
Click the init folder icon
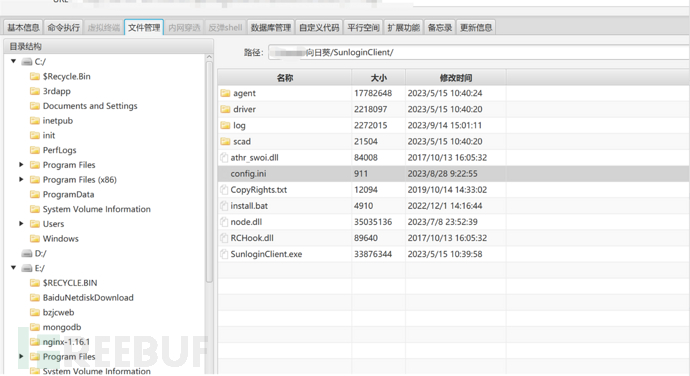(x=35, y=135)
